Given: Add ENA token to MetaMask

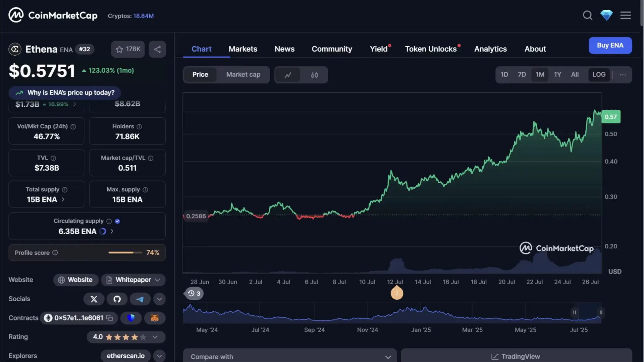Looking at the screenshot, I should pyautogui.click(x=155, y=318).
